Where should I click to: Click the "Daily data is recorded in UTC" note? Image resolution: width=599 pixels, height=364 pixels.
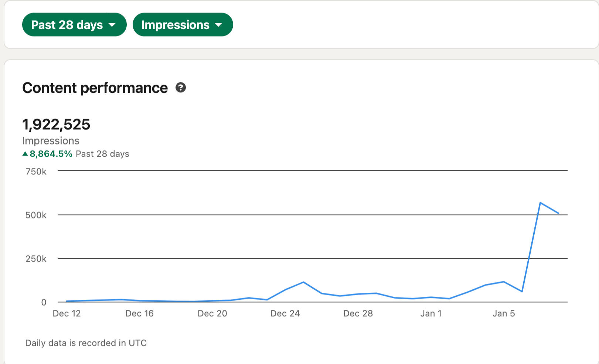[86, 343]
